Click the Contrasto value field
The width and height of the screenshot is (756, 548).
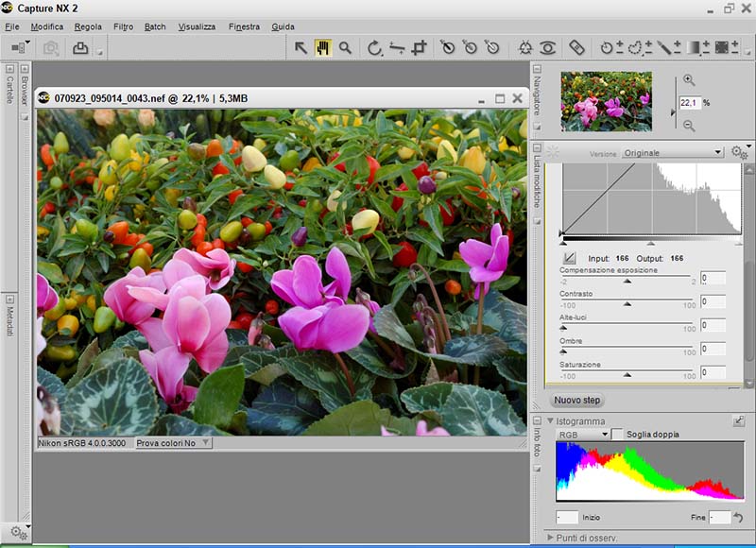click(x=713, y=301)
